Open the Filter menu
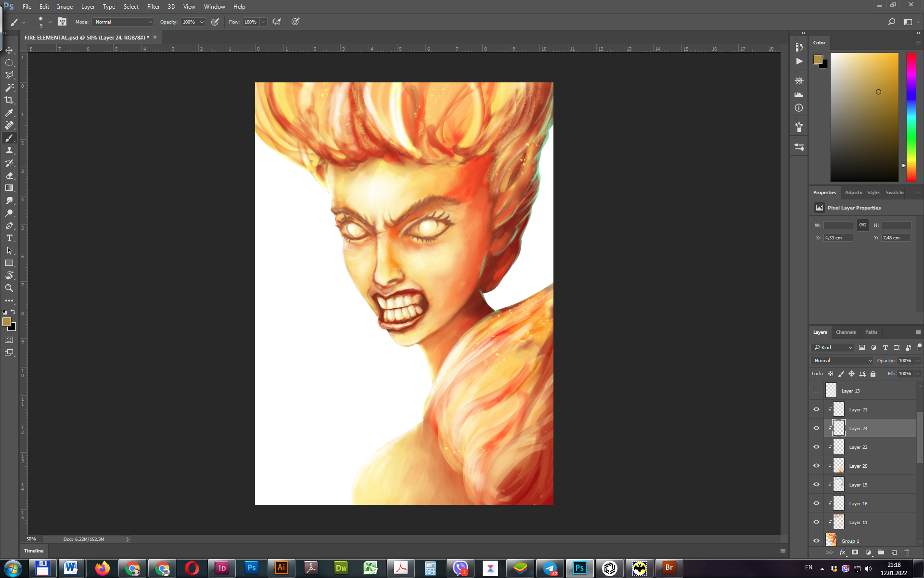924x578 pixels. click(x=154, y=7)
